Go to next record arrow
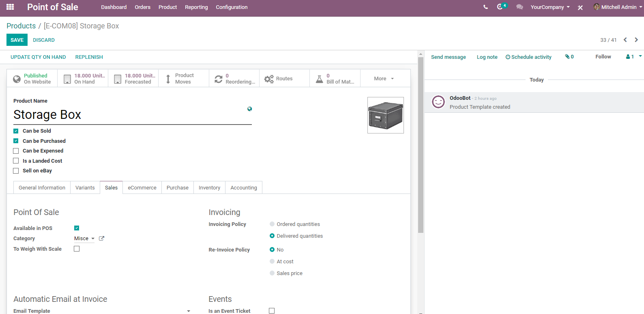This screenshot has height=314, width=644. point(636,40)
